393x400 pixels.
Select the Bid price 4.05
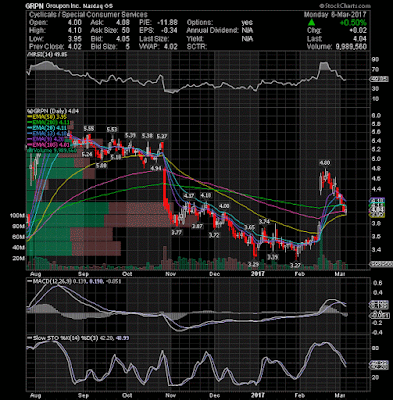[x=123, y=39]
